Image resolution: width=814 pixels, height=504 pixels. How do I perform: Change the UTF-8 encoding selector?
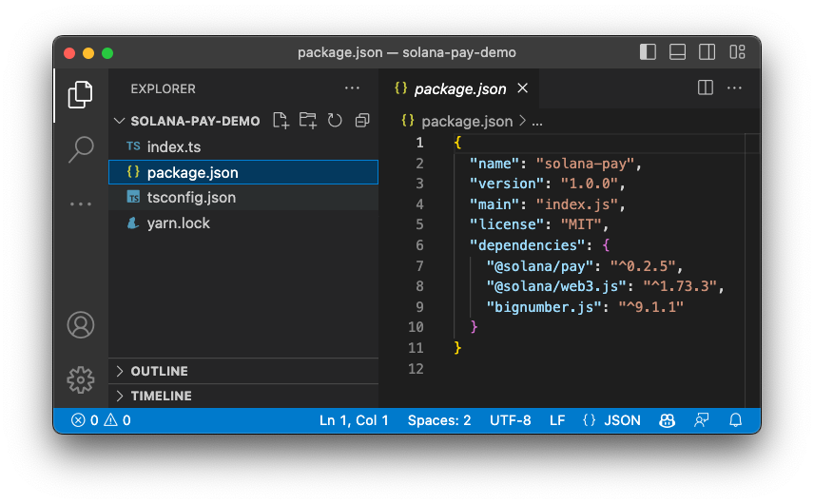pos(511,420)
